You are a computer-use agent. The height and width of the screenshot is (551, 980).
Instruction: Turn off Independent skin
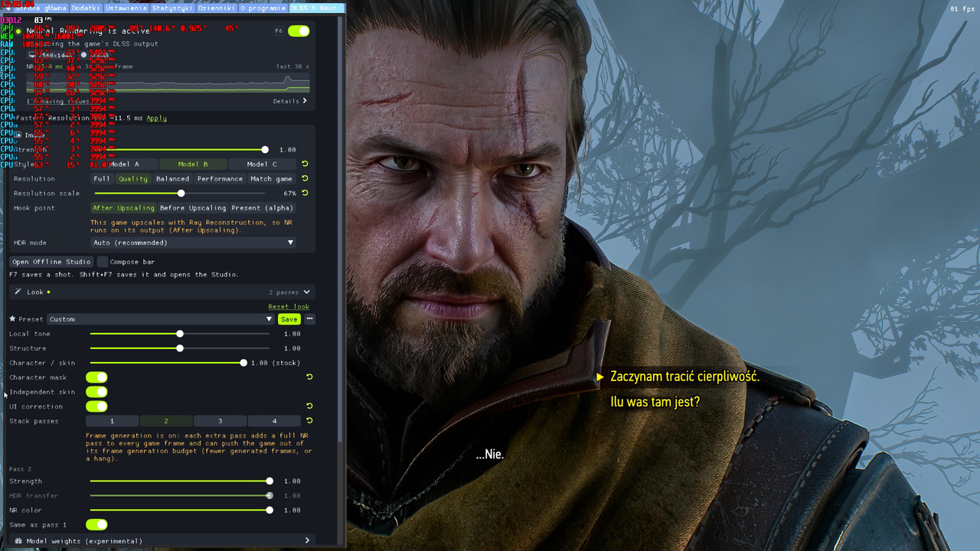click(x=96, y=392)
